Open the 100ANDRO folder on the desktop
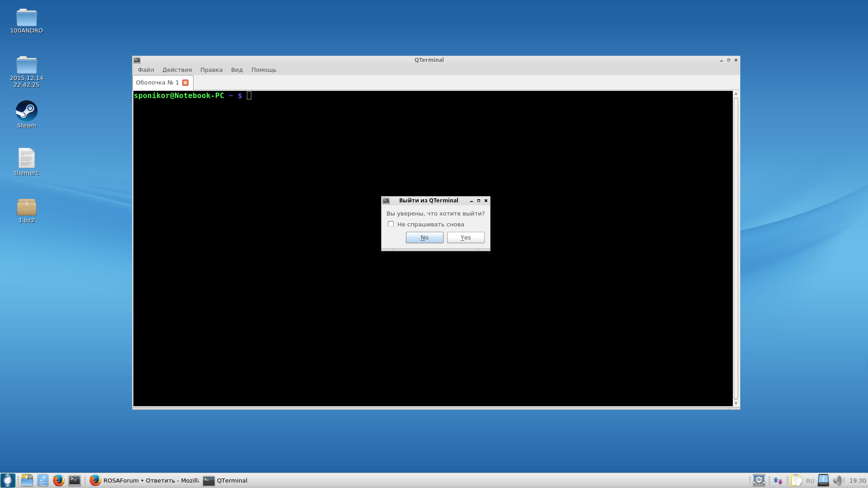This screenshot has height=488, width=868. [27, 18]
